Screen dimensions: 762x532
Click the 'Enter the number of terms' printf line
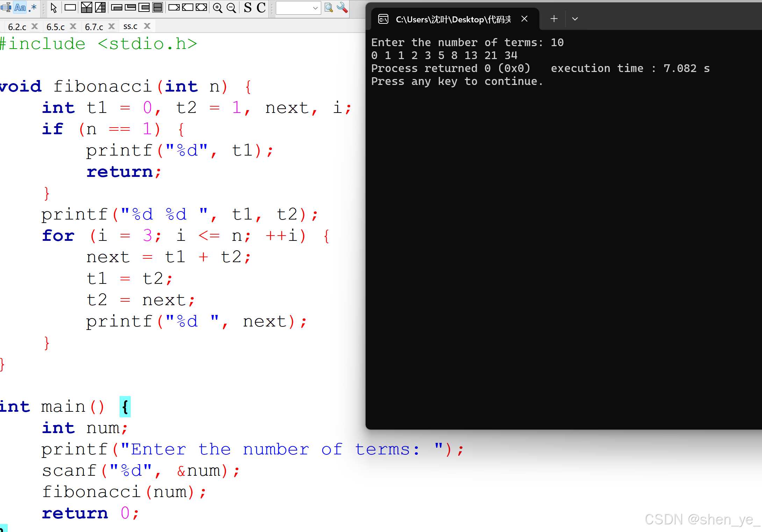click(253, 450)
